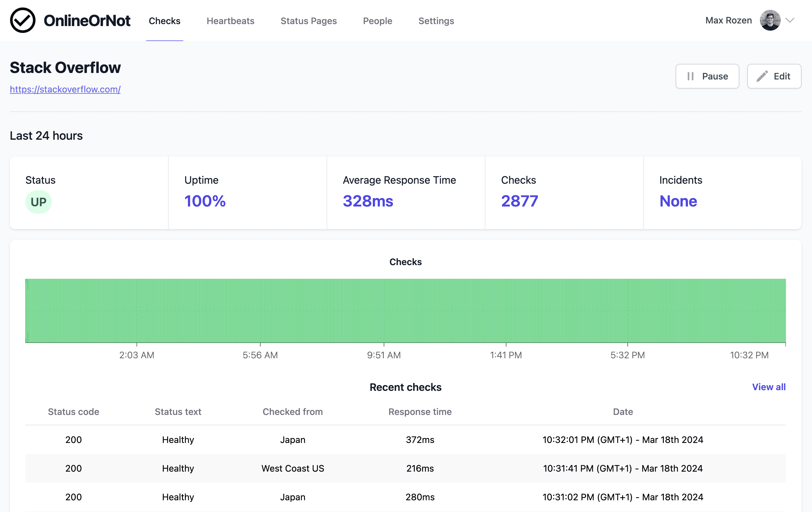Screen dimensions: 812x512
Task: Click the 1:41 PM chart axis label
Action: click(506, 355)
